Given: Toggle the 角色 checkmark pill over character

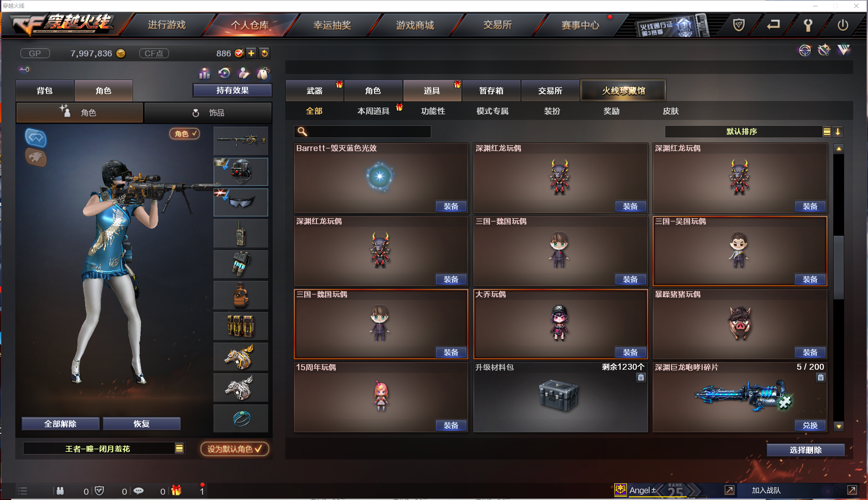Looking at the screenshot, I should pyautogui.click(x=185, y=133).
